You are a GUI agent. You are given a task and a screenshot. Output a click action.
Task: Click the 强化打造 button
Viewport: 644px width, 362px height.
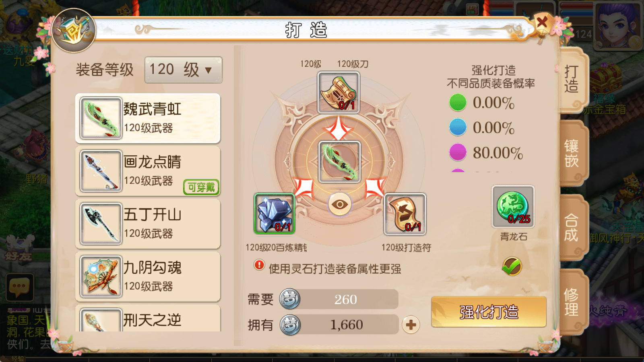click(x=489, y=312)
